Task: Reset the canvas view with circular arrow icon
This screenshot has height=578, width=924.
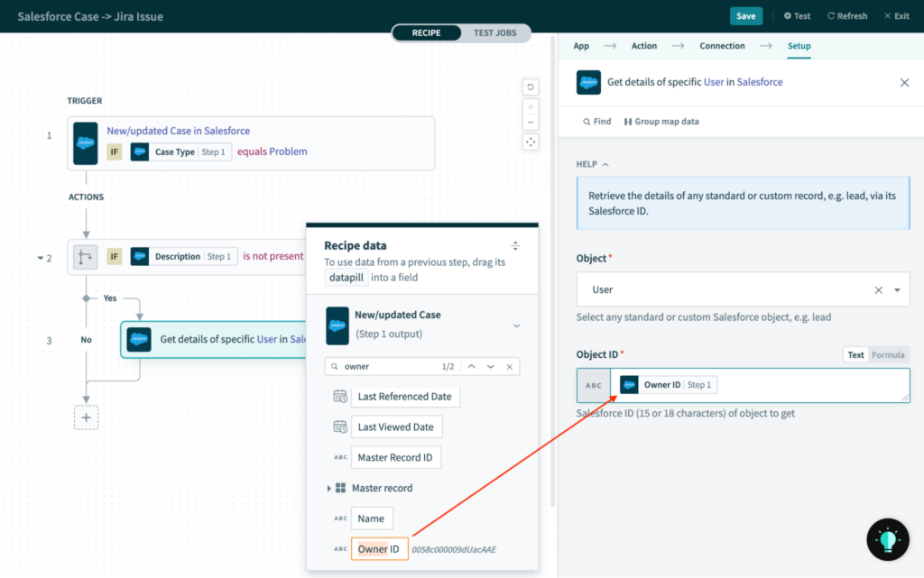Action: coord(531,87)
